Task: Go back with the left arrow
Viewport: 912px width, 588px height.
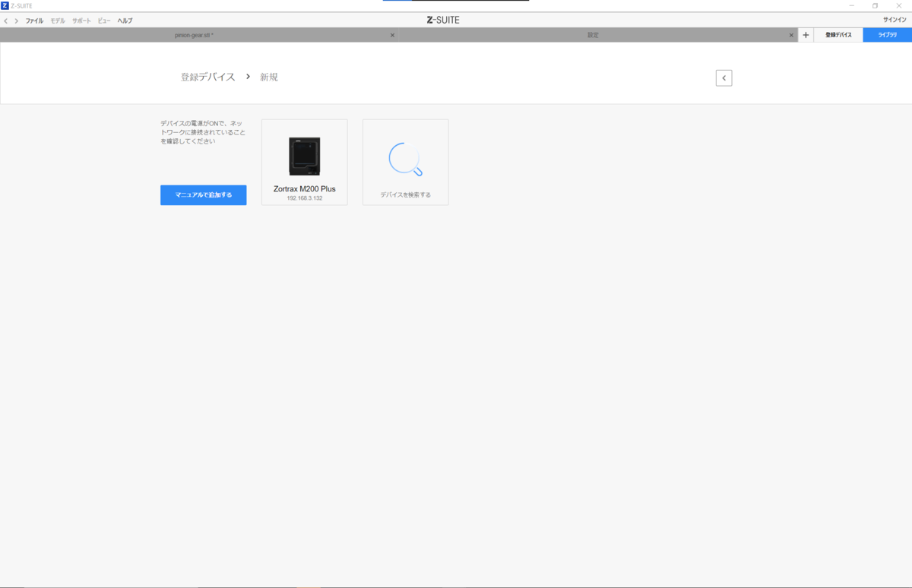Action: (6, 21)
